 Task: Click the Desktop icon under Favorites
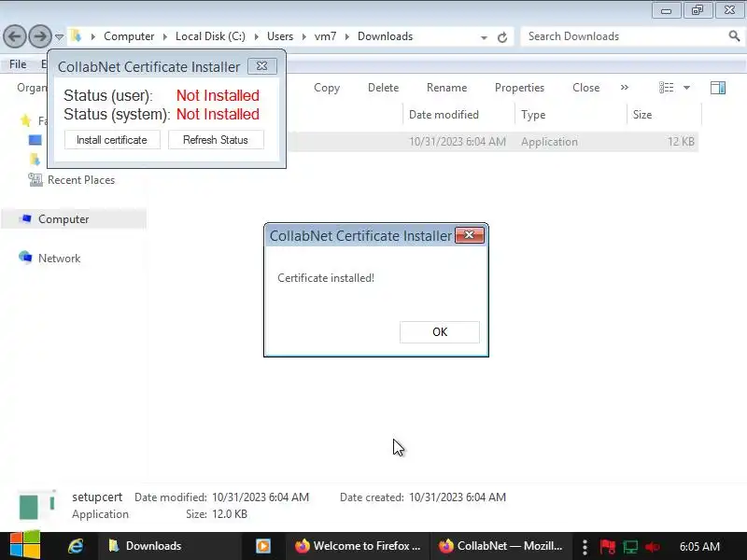coord(35,140)
